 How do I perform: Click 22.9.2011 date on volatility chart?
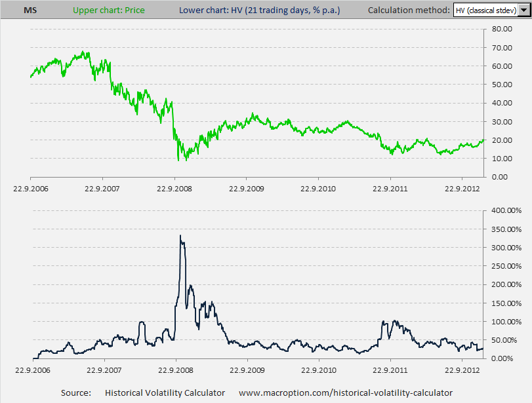point(390,370)
